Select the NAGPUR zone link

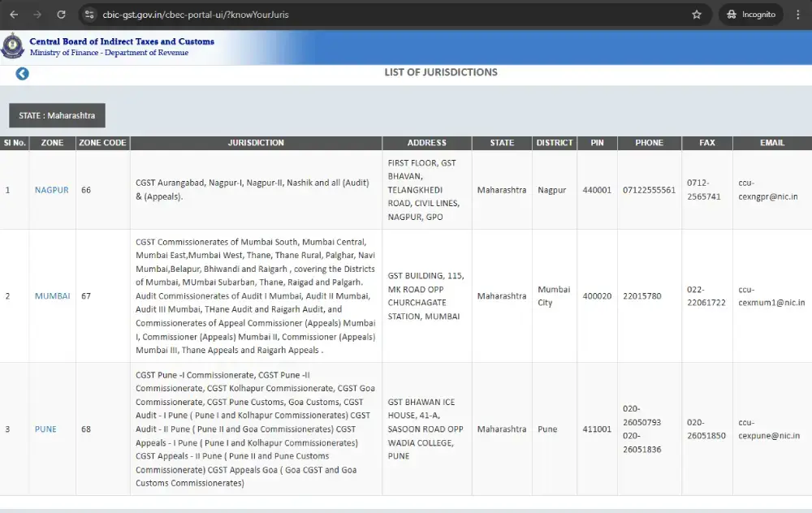(50, 190)
